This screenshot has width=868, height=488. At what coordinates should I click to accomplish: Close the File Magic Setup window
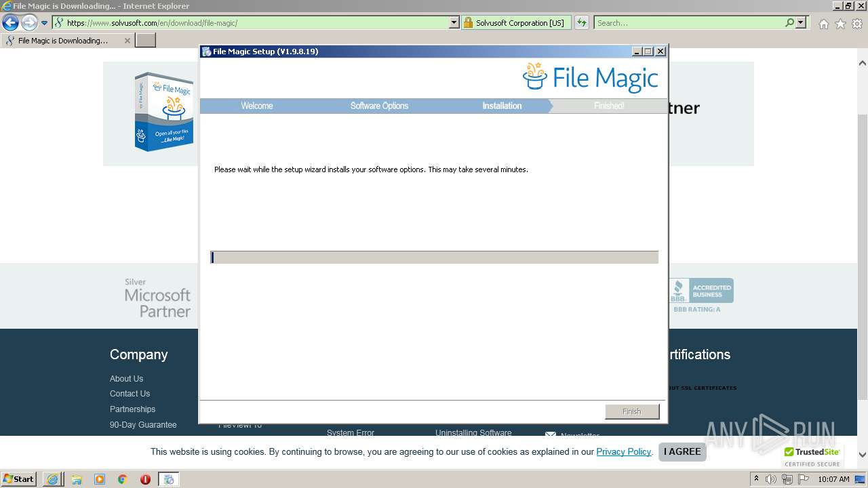pos(660,52)
